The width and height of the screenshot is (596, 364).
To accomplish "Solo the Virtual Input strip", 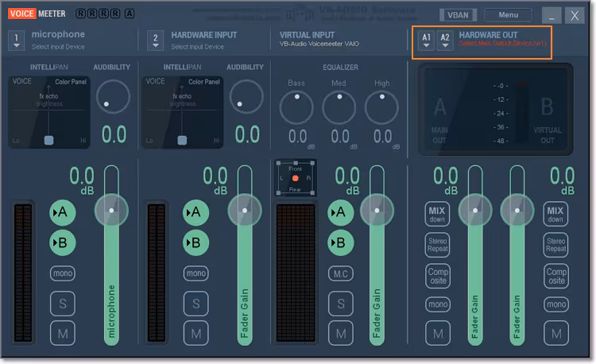I will tap(341, 304).
